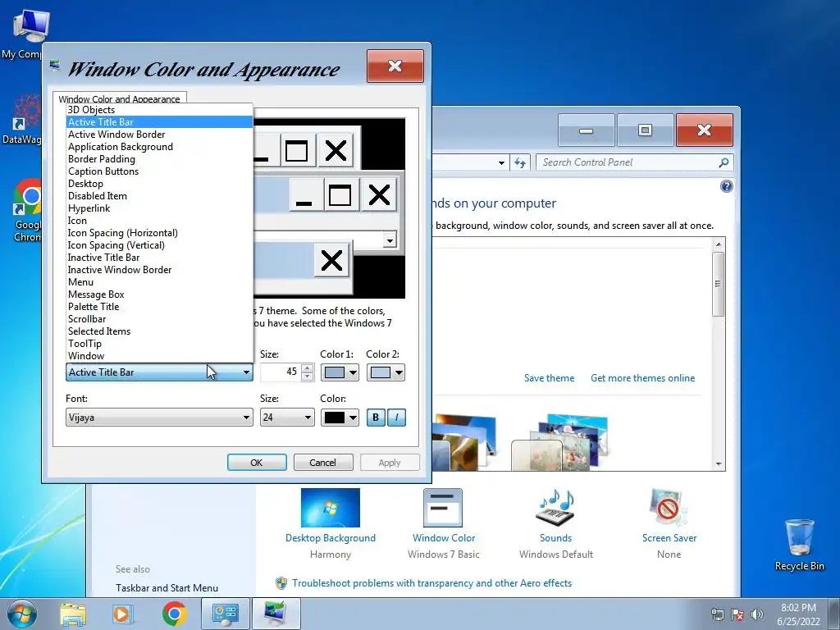840x630 pixels.
Task: Select Desktop in the item list
Action: point(159,184)
